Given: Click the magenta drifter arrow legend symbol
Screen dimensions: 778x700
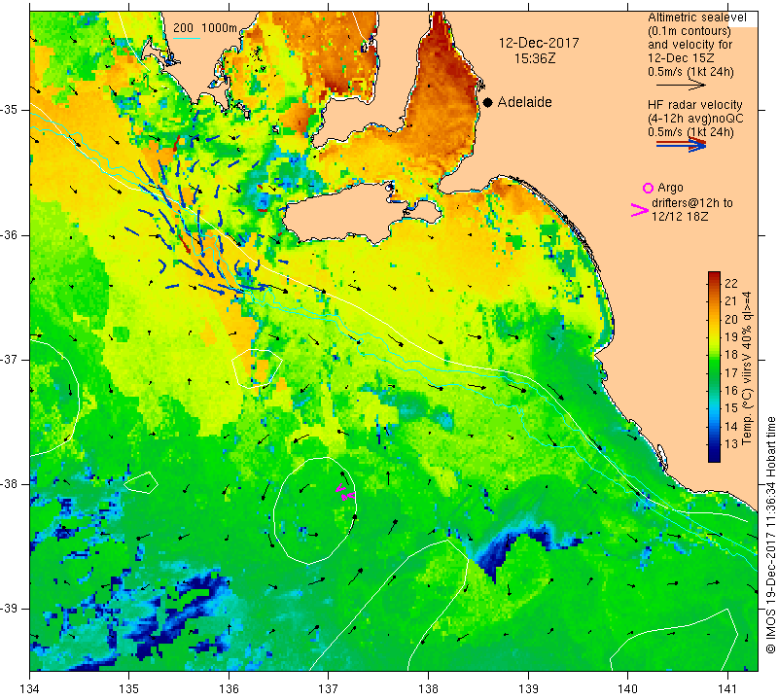Looking at the screenshot, I should (x=640, y=210).
